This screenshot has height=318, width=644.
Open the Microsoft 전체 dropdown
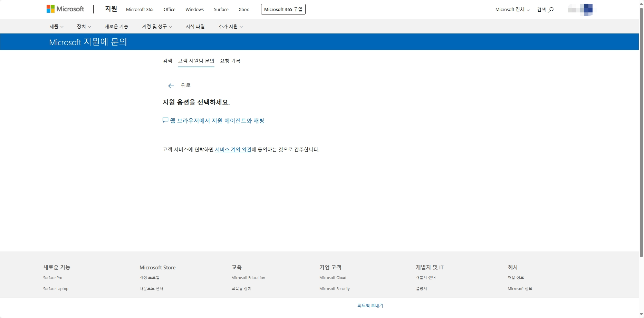512,10
